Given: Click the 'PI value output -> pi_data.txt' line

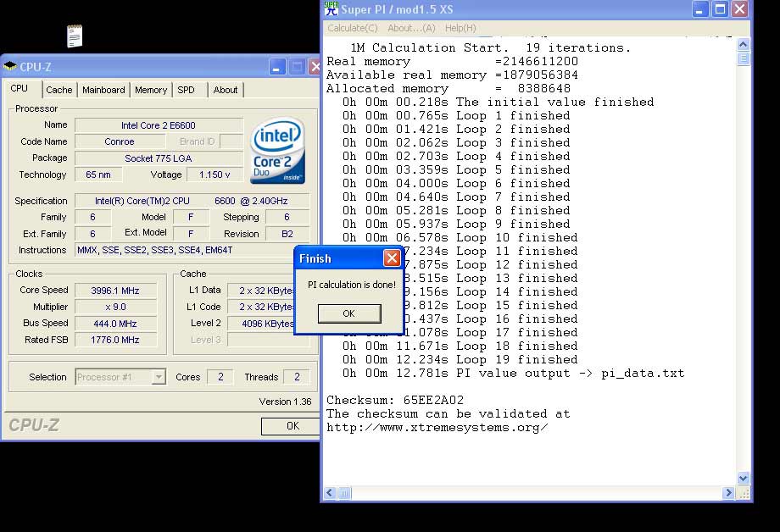Looking at the screenshot, I should [514, 373].
